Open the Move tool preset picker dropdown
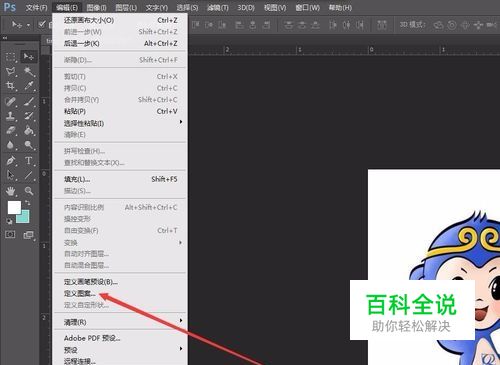Viewport: 500px width, 365px height. 28,25
